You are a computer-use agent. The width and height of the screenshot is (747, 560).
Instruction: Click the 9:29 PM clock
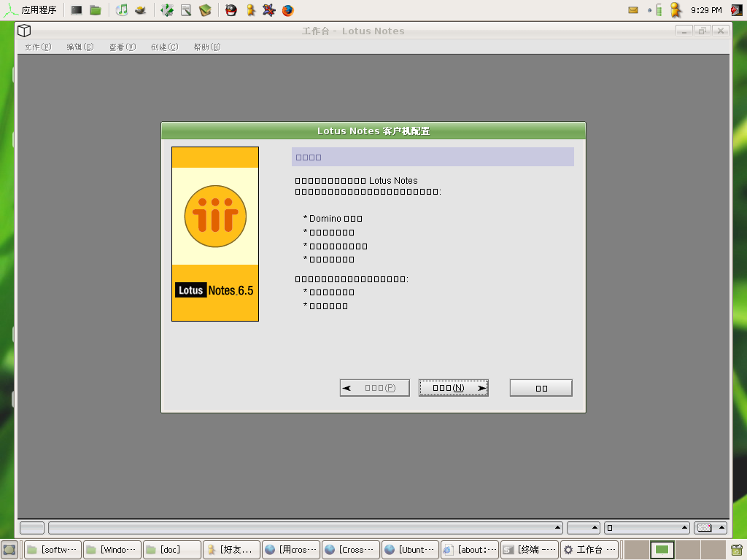coord(706,10)
